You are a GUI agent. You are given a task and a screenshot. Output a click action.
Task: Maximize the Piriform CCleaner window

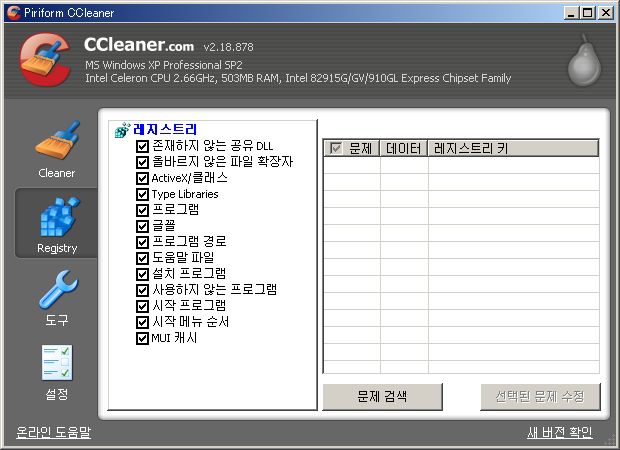(x=588, y=13)
